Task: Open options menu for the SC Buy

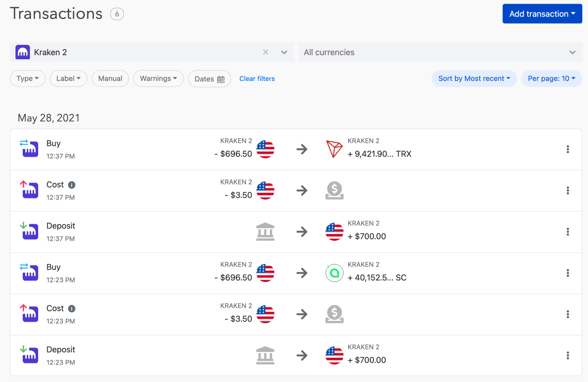Action: tap(568, 273)
